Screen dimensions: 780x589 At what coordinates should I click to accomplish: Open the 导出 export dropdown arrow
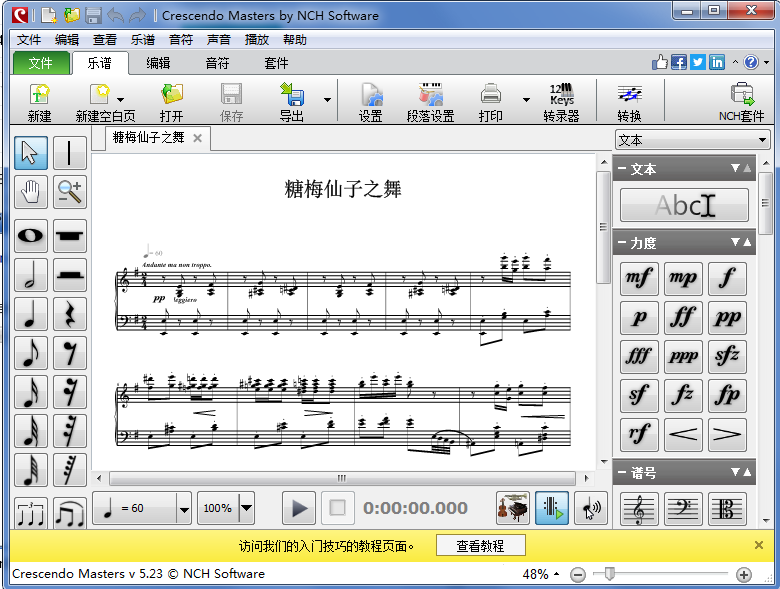(327, 100)
